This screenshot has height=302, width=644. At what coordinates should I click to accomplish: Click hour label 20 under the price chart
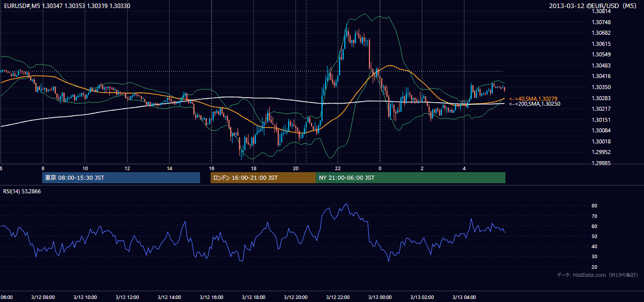pos(296,168)
